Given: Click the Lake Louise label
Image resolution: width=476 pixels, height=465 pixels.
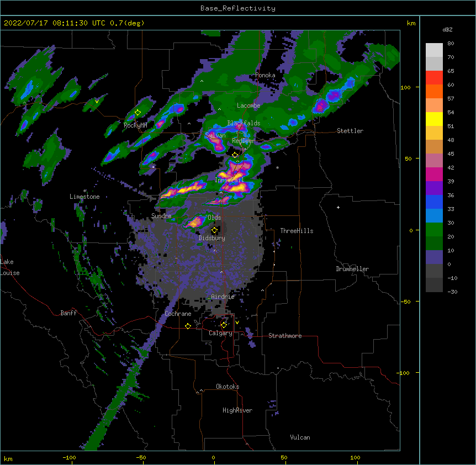Looking at the screenshot, I should pos(10,267).
